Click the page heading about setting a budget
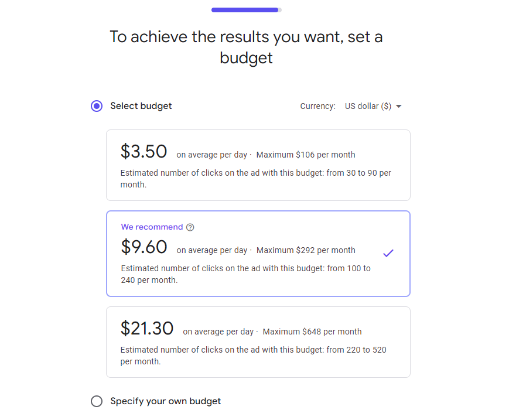 point(246,47)
